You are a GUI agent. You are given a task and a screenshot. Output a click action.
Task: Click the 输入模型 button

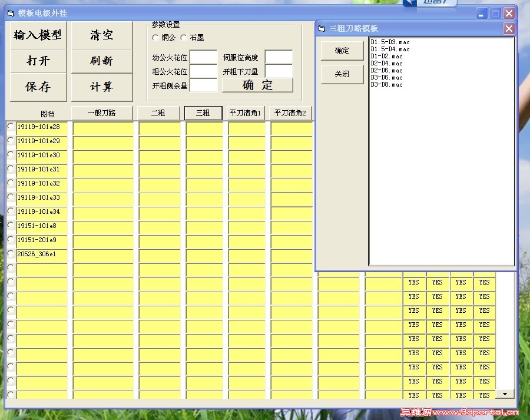[38, 35]
